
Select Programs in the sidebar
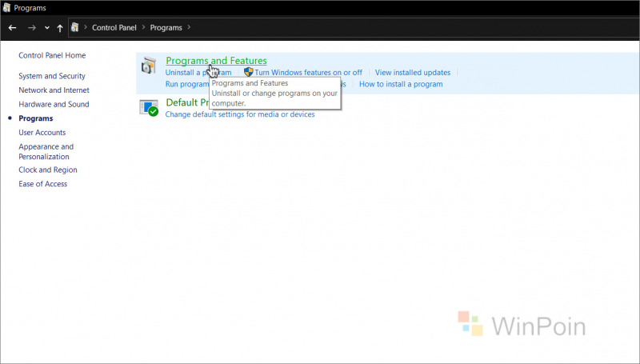[36, 118]
